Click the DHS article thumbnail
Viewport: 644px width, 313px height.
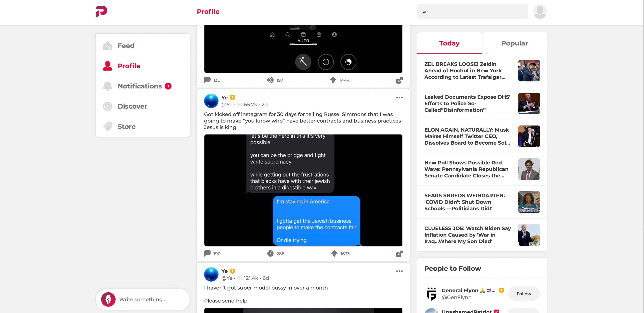pos(529,103)
